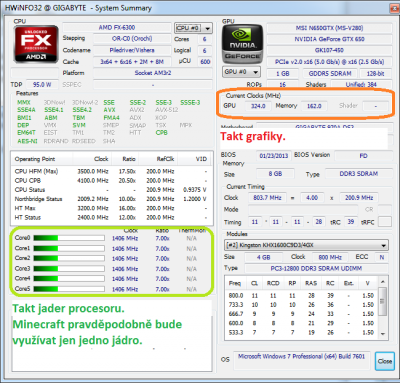400x383 pixels.
Task: Click the AMD FX processor logo
Action: pos(36,44)
